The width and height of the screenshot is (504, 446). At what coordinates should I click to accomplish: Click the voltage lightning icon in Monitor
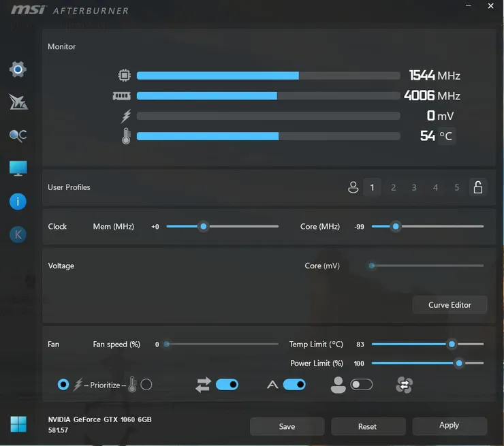click(x=126, y=116)
